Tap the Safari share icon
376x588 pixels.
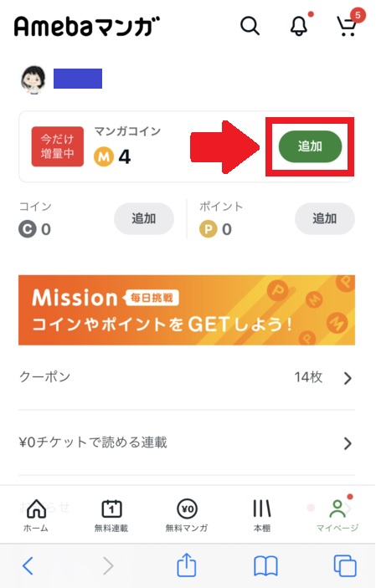pyautogui.click(x=187, y=565)
